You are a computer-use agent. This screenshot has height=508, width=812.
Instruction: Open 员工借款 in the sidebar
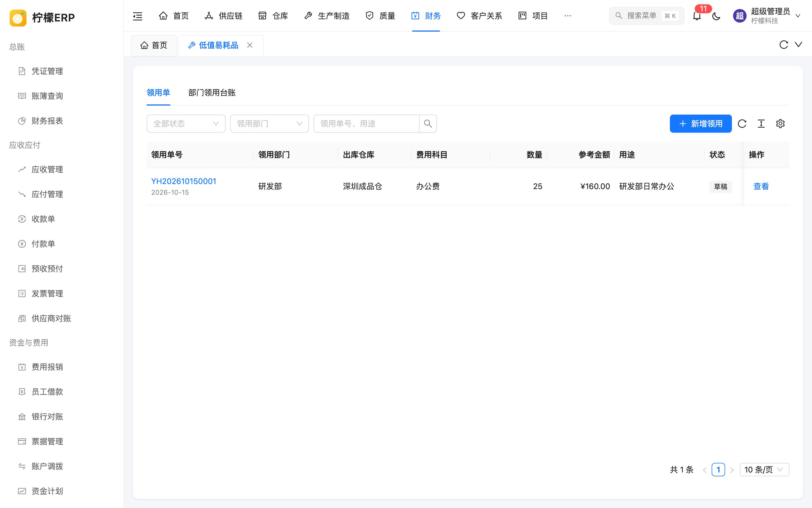pos(62,392)
